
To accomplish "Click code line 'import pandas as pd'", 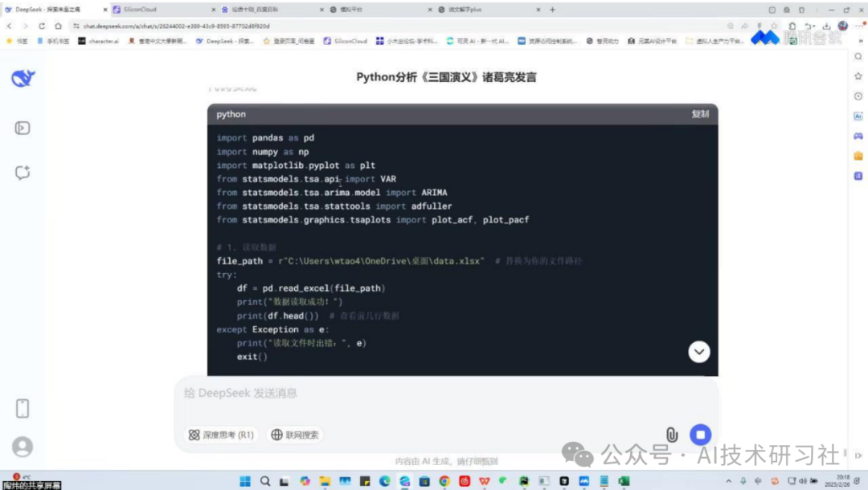I will (265, 137).
